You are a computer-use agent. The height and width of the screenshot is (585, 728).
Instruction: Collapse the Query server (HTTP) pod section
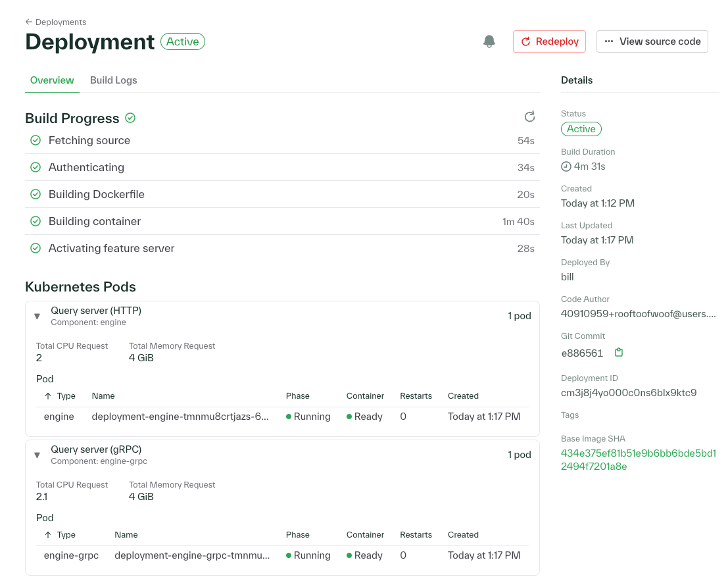pos(37,316)
